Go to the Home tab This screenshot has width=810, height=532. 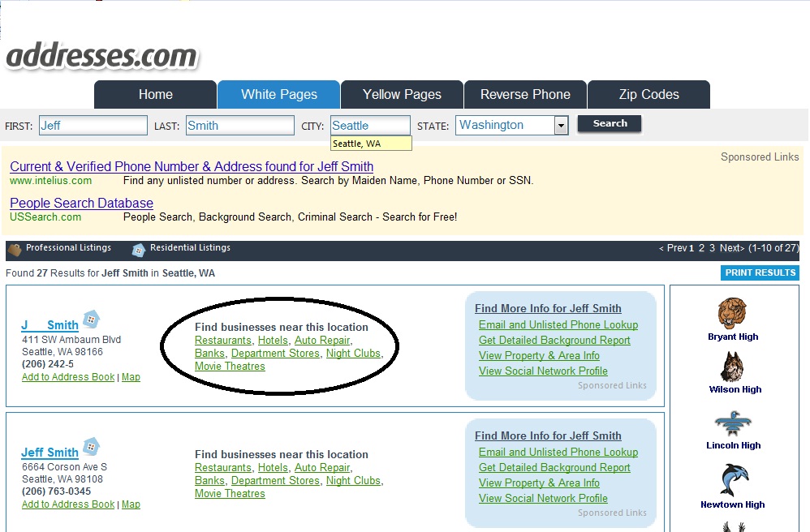(x=156, y=94)
